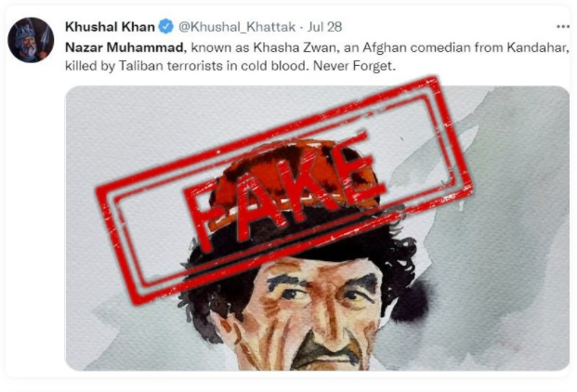Click the Khushal Khan display name

click(x=110, y=27)
